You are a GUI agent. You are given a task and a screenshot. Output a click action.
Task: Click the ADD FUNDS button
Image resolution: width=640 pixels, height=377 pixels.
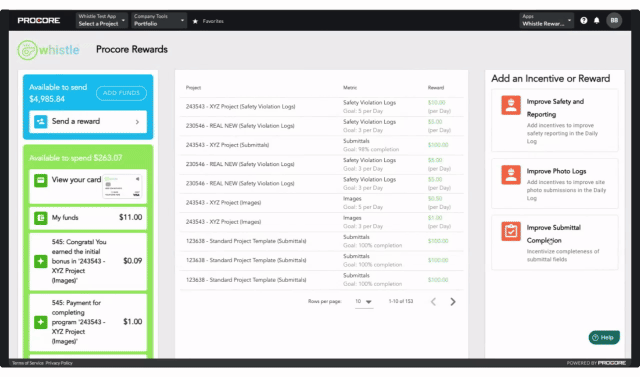pyautogui.click(x=121, y=93)
